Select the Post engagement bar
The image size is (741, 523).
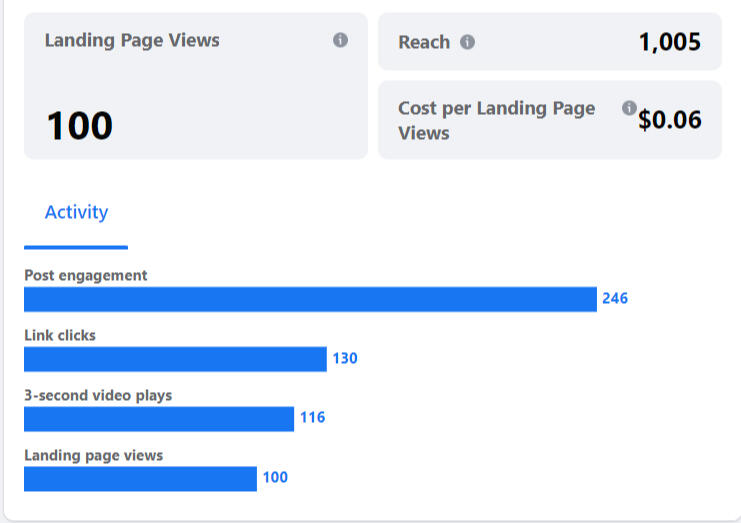310,299
